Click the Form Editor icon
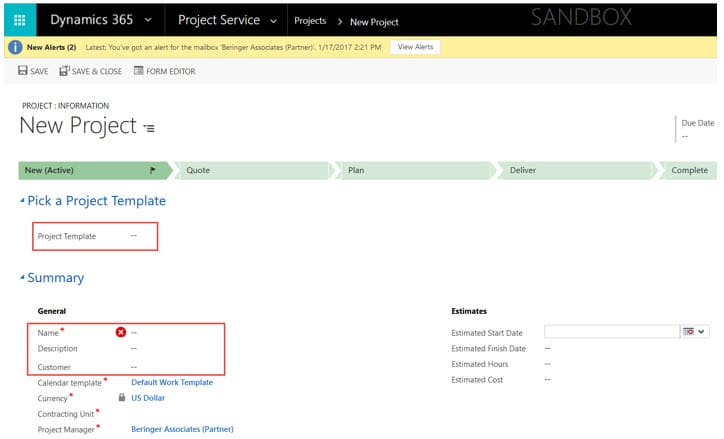 139,71
